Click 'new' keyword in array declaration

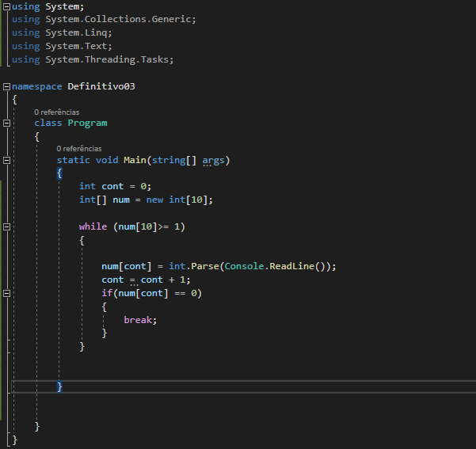click(154, 200)
